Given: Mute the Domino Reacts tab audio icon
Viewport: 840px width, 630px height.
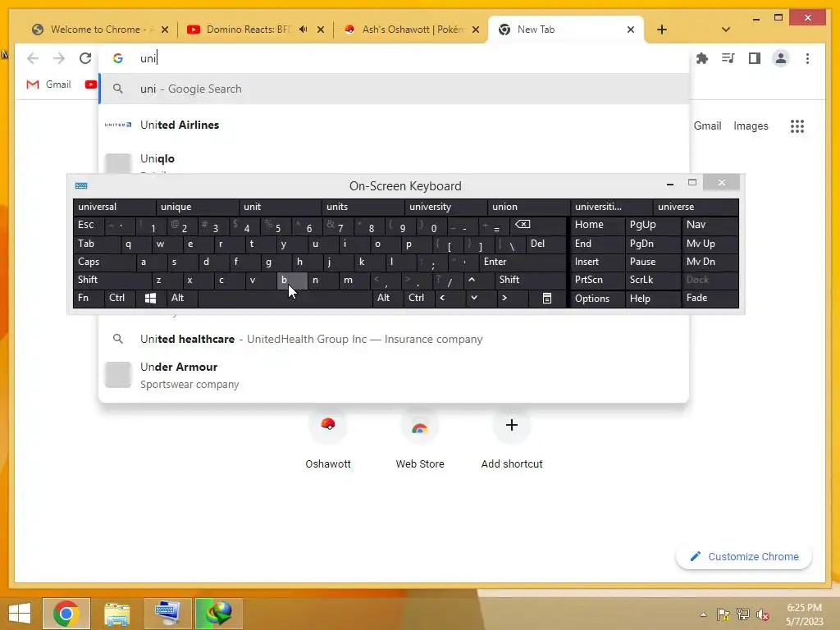Looking at the screenshot, I should 304,30.
